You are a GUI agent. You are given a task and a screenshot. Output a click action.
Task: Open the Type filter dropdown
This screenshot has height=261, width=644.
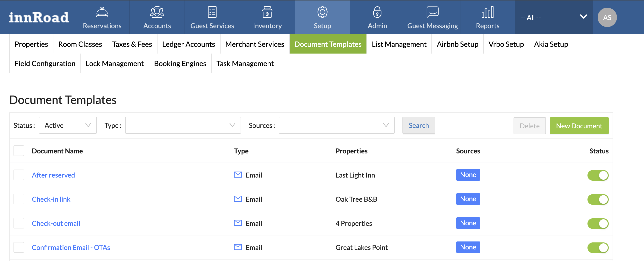(x=183, y=125)
